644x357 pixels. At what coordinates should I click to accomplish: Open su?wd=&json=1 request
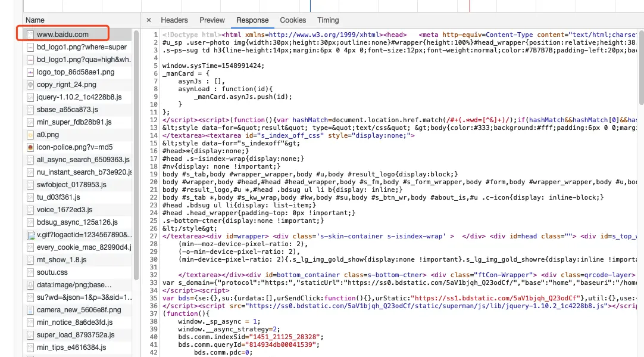tap(77, 297)
